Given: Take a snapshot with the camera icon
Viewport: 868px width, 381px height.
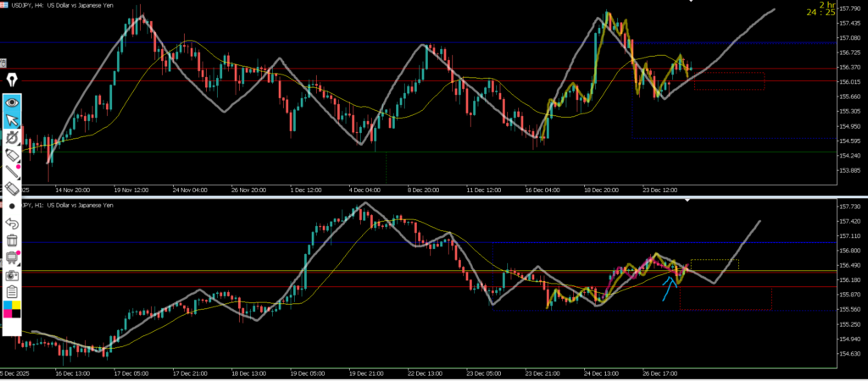Looking at the screenshot, I should [x=13, y=275].
